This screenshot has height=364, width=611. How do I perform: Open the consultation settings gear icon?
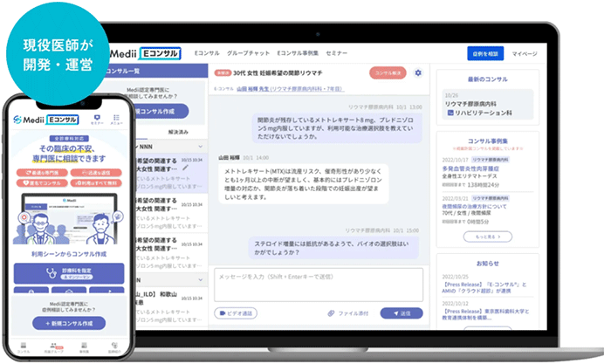point(418,73)
